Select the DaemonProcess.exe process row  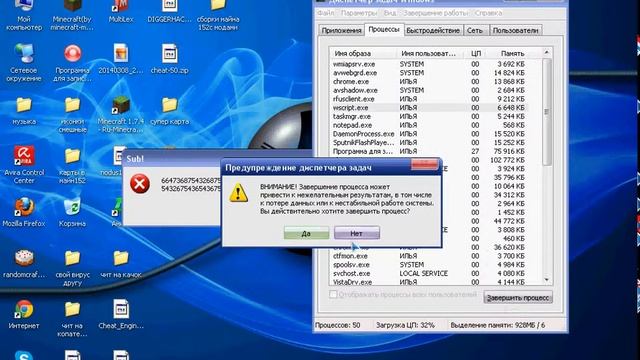point(429,134)
